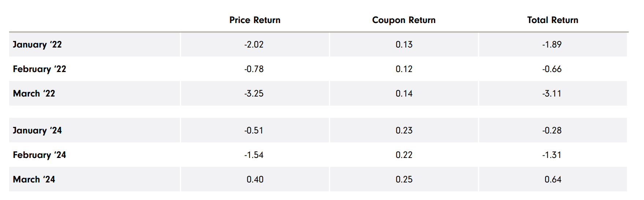Click the Price Return column header
Screen dimensions: 644x200
[x=255, y=20]
